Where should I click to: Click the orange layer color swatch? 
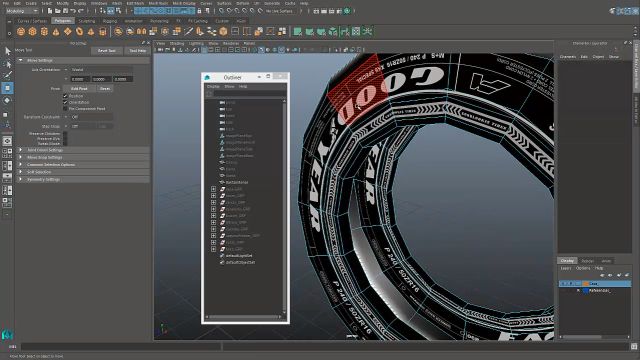tap(586, 283)
